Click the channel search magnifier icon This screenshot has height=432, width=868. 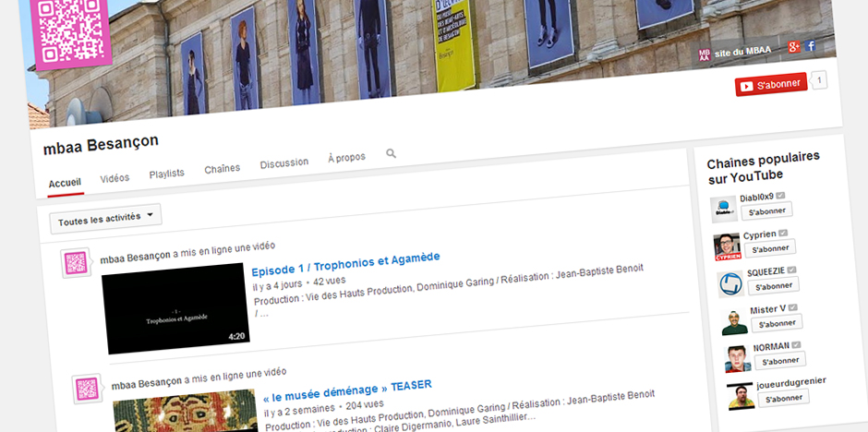pyautogui.click(x=391, y=154)
